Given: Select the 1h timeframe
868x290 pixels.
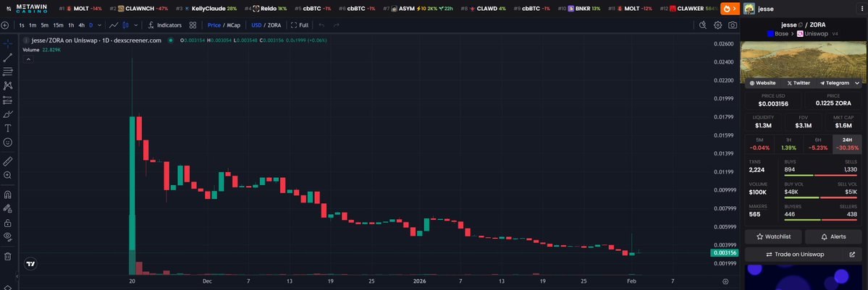Looking at the screenshot, I should coord(71,25).
